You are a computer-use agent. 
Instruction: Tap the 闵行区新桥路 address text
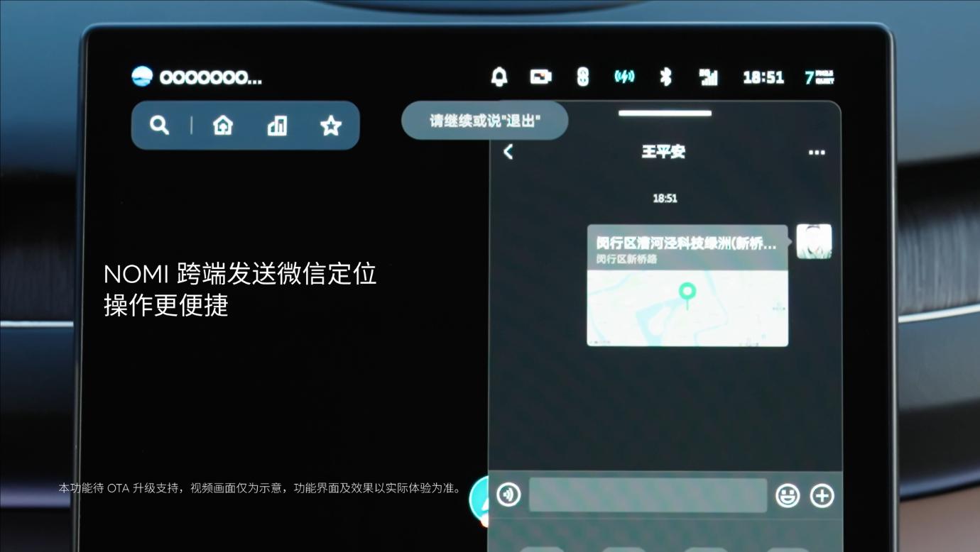click(627, 259)
